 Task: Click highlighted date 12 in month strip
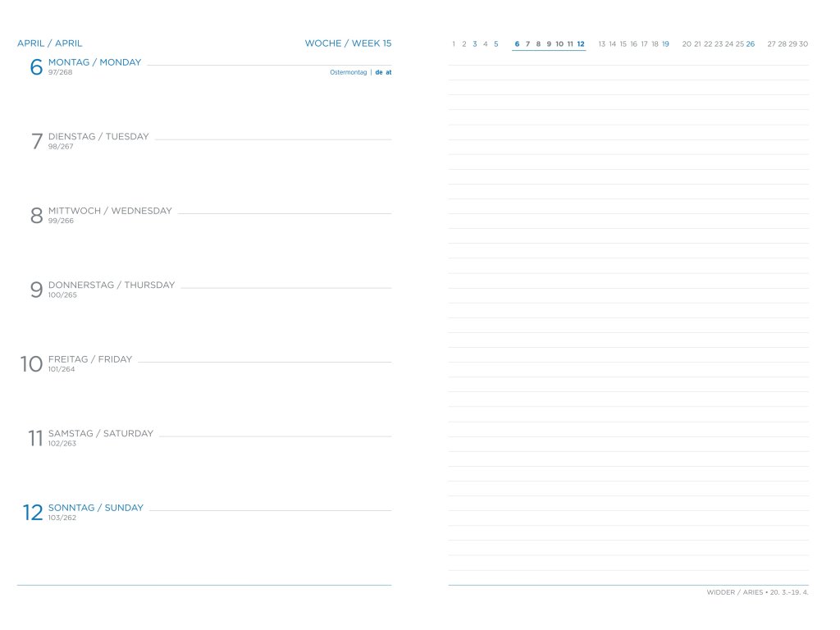point(581,44)
